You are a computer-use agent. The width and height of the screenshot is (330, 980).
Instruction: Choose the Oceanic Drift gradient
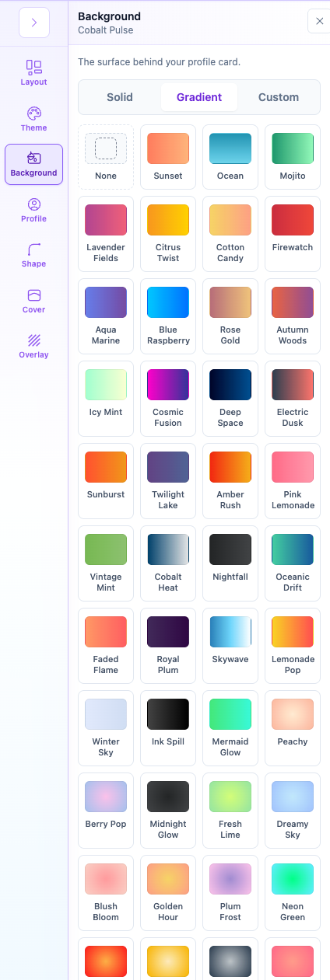click(x=293, y=563)
